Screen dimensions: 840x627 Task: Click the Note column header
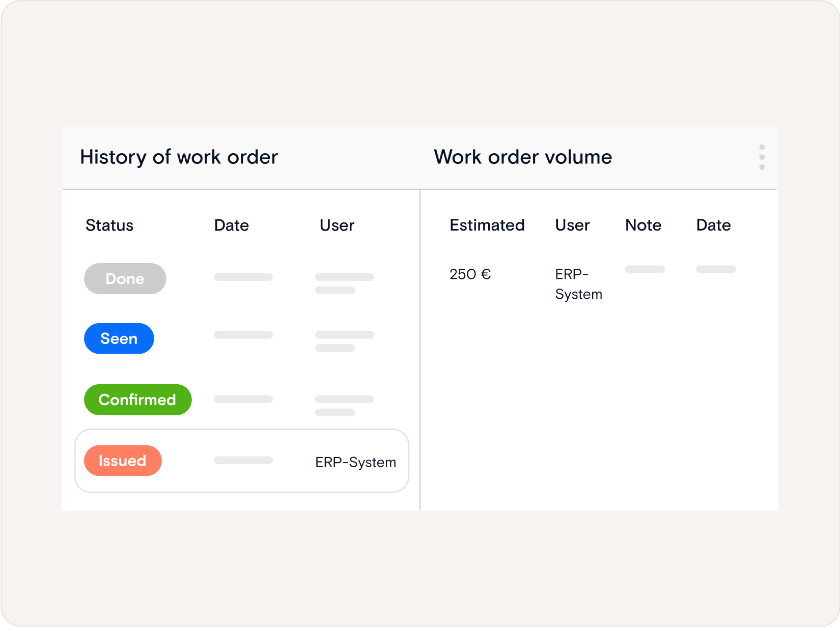(643, 225)
